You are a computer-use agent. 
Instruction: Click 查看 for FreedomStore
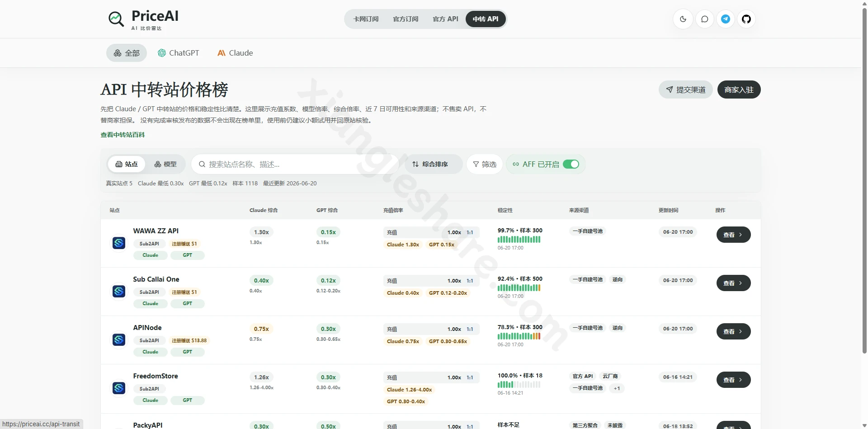pyautogui.click(x=733, y=380)
